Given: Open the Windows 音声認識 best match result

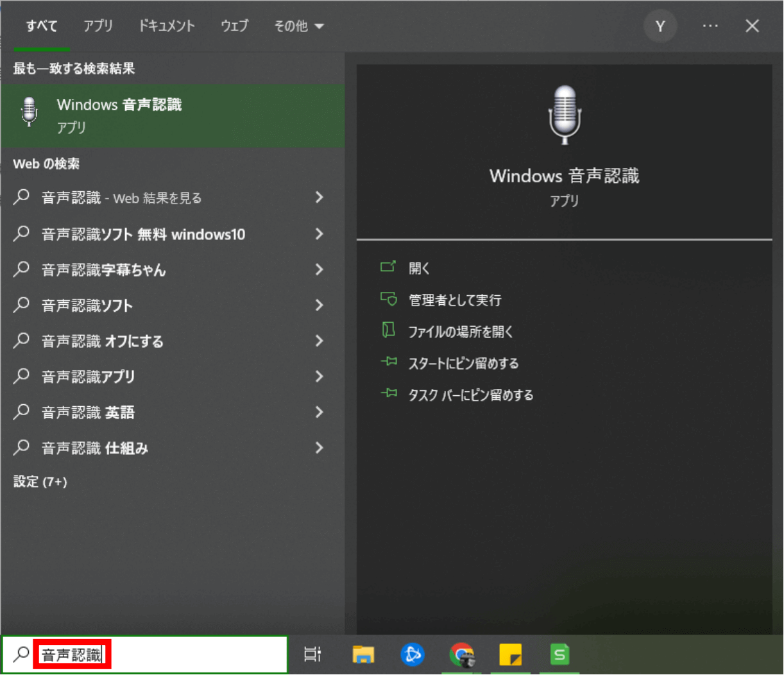Looking at the screenshot, I should [x=173, y=115].
